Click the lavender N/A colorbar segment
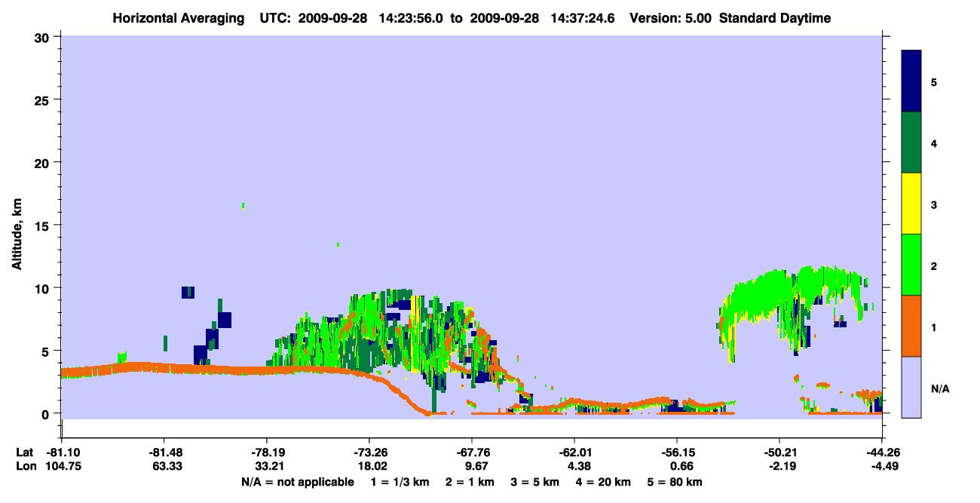The height and width of the screenshot is (503, 980). pos(911,387)
